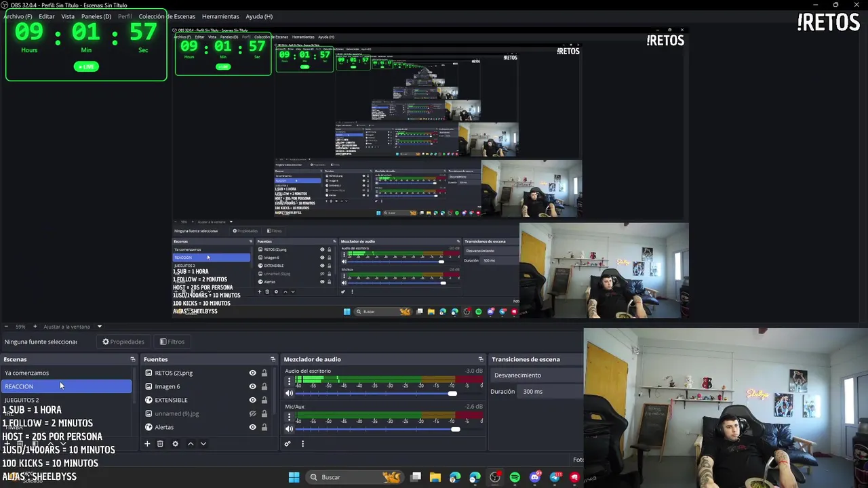The width and height of the screenshot is (868, 488).
Task: Select the Ya comenzamos scene
Action: [x=66, y=373]
